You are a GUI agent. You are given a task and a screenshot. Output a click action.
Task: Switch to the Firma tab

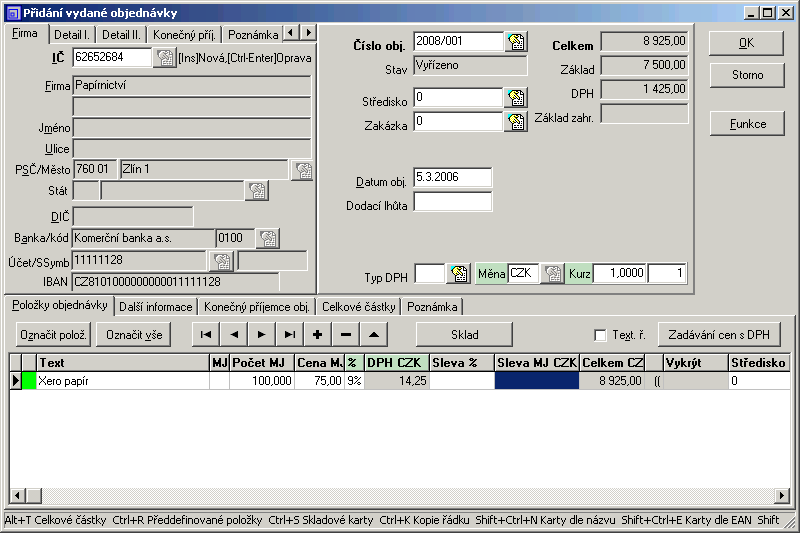(x=25, y=34)
